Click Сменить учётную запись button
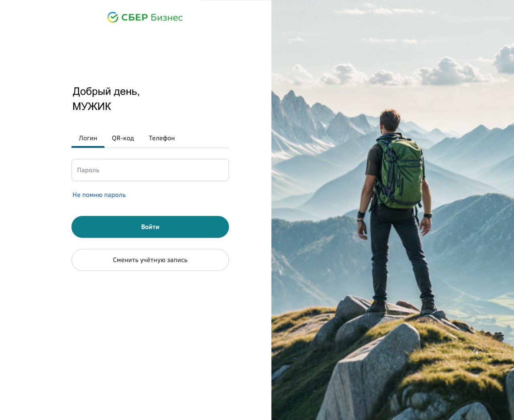Screen dimensions: 514x420 pyautogui.click(x=150, y=260)
